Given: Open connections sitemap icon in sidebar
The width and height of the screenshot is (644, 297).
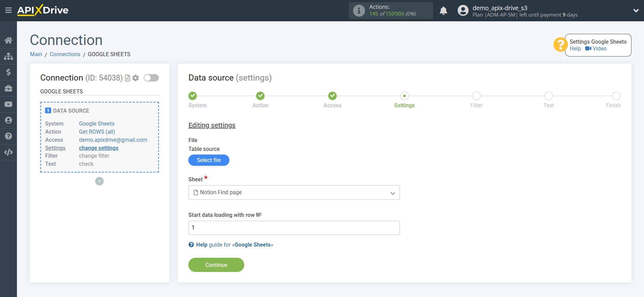Looking at the screenshot, I should point(8,56).
